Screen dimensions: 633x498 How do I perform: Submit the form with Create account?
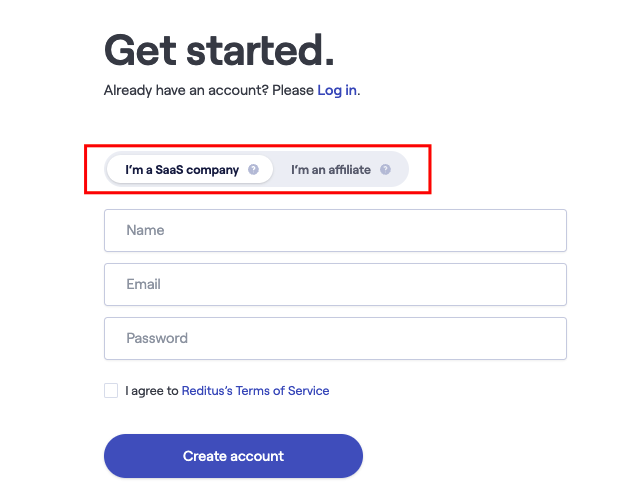[x=233, y=456]
